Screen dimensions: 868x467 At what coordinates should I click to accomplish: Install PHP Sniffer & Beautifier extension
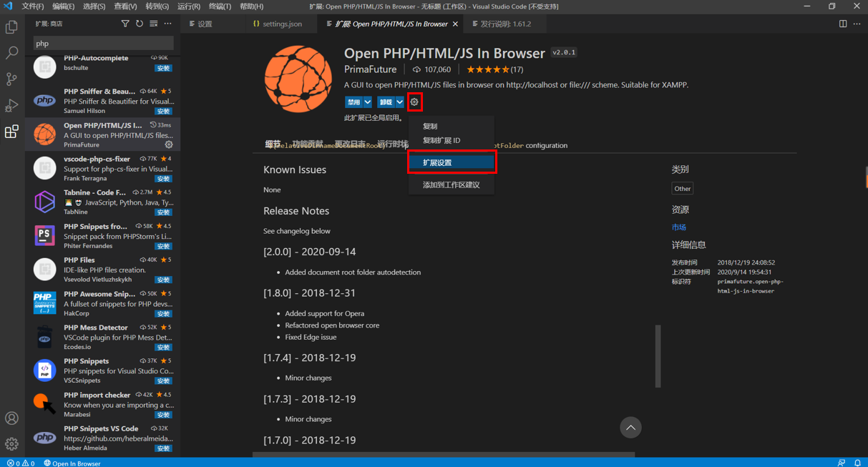(x=164, y=112)
